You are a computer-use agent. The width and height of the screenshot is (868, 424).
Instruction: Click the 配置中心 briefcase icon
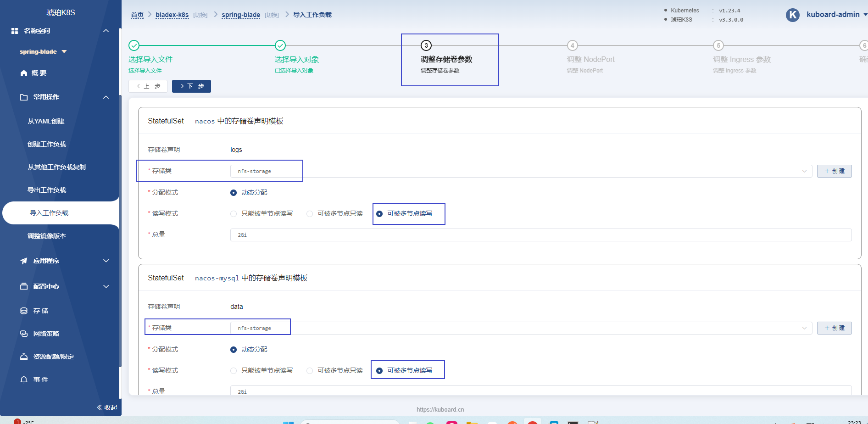[24, 286]
